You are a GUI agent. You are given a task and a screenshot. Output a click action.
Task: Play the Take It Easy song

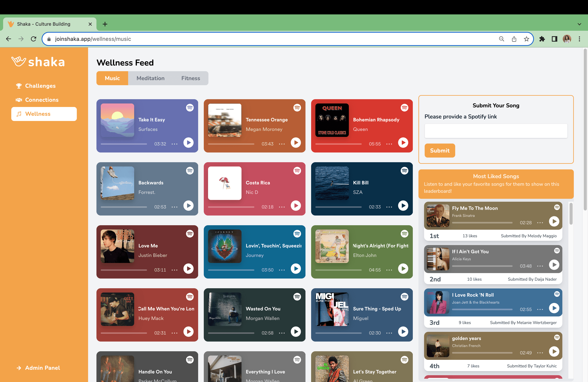(188, 143)
